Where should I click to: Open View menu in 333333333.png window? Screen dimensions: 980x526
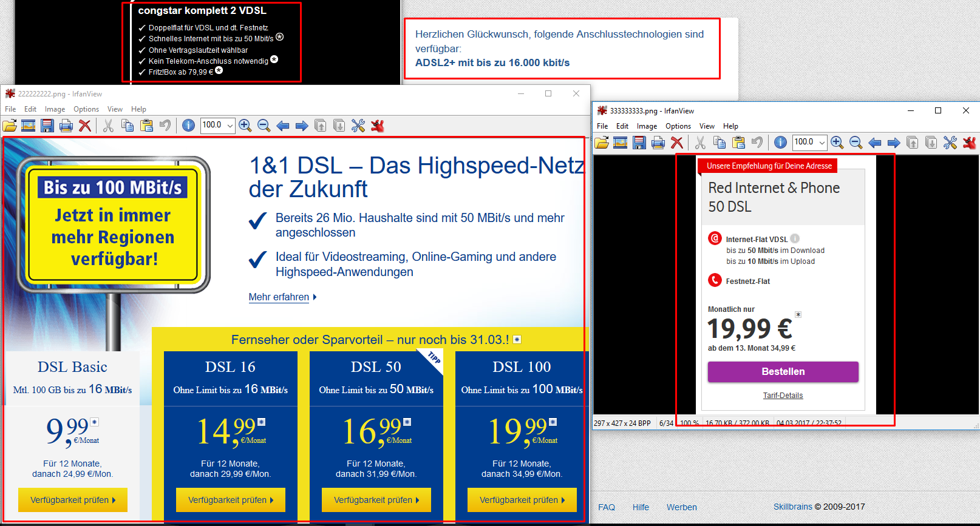(707, 126)
